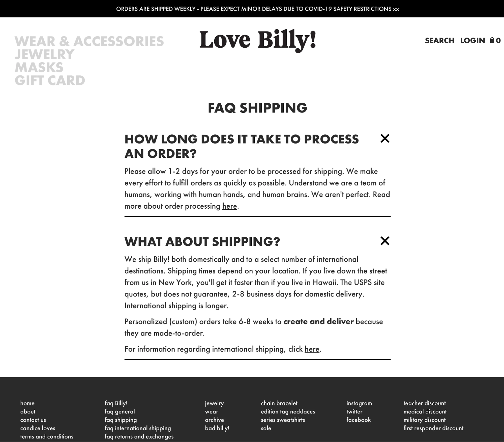Collapse the WHAT ABOUT SHIPPING expander

click(x=385, y=240)
